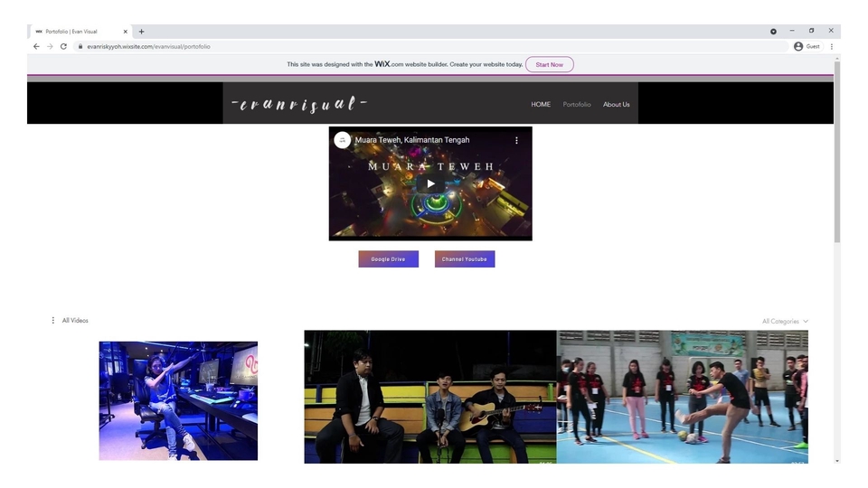
Task: Click the page vertical scrollbar thumb
Action: pos(837,152)
